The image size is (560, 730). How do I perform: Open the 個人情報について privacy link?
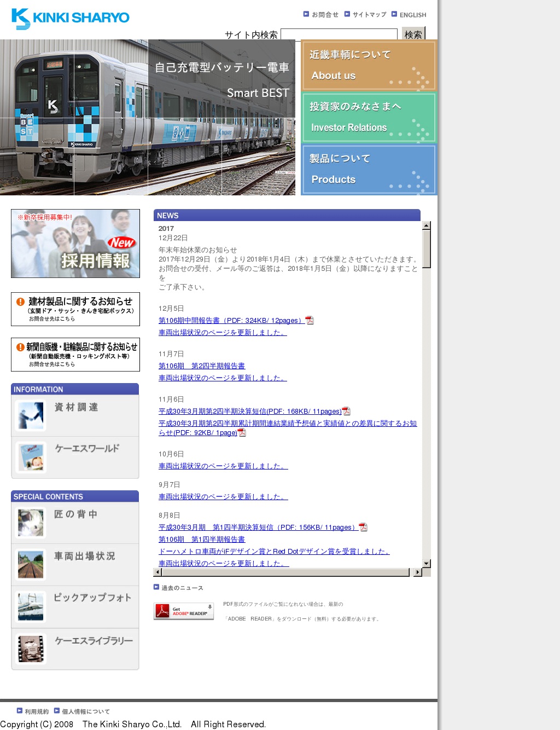coord(86,711)
